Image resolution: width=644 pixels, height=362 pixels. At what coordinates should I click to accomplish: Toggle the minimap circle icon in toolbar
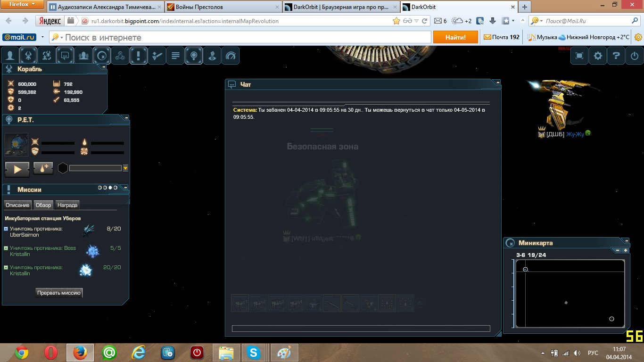pos(102,56)
